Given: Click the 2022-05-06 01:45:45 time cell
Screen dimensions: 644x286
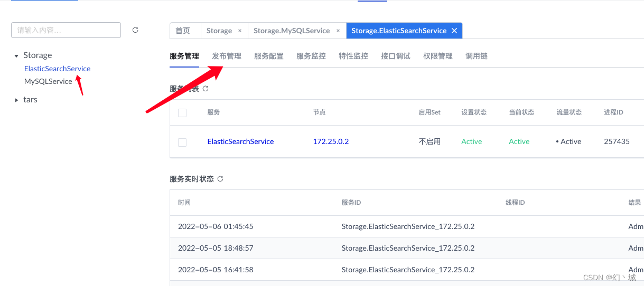Looking at the screenshot, I should click(x=216, y=226).
